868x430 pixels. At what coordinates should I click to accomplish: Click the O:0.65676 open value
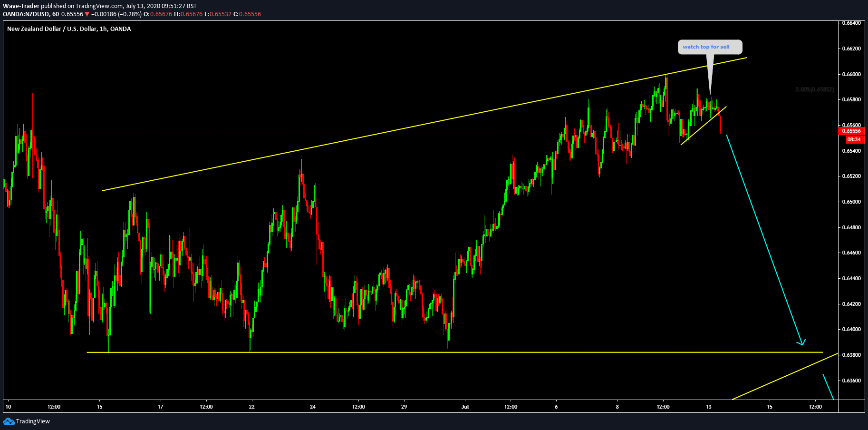pyautogui.click(x=158, y=14)
